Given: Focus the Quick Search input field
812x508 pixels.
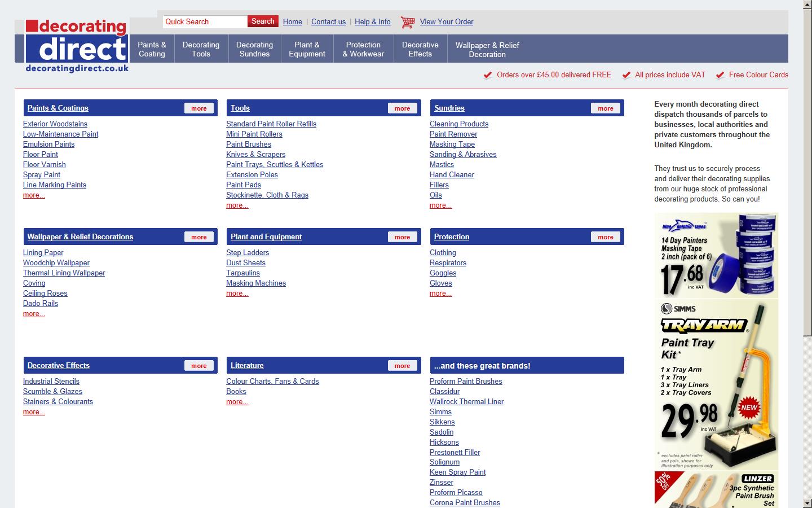Looking at the screenshot, I should tap(205, 21).
